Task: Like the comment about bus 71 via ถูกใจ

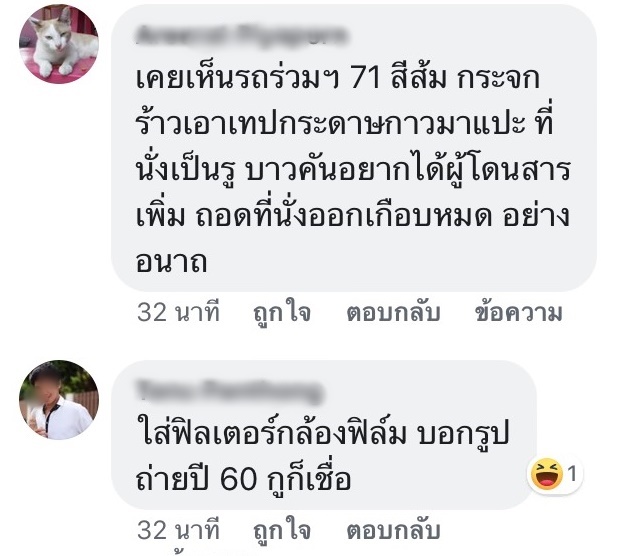Action: 282,313
